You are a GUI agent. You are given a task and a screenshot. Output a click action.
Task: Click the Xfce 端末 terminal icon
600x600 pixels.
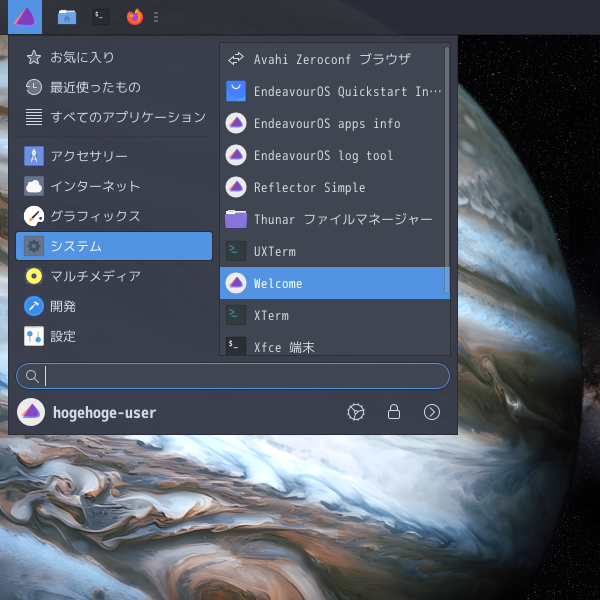click(236, 346)
